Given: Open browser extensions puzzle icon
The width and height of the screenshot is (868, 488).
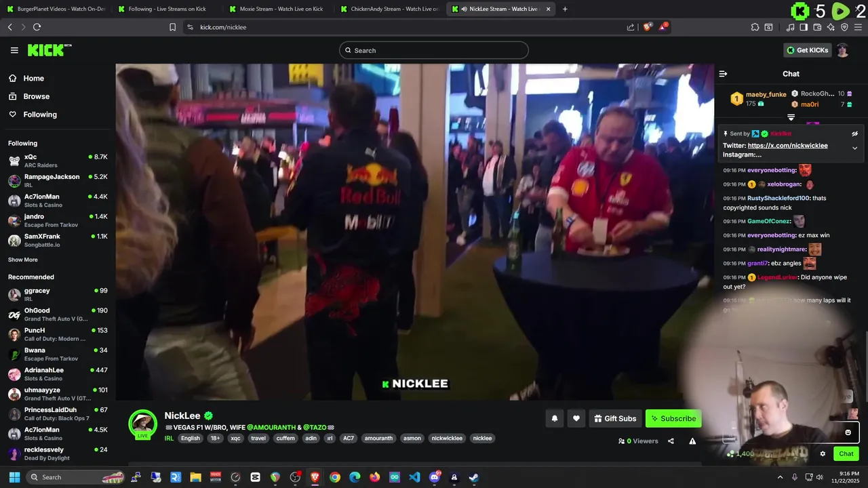Looking at the screenshot, I should point(755,27).
